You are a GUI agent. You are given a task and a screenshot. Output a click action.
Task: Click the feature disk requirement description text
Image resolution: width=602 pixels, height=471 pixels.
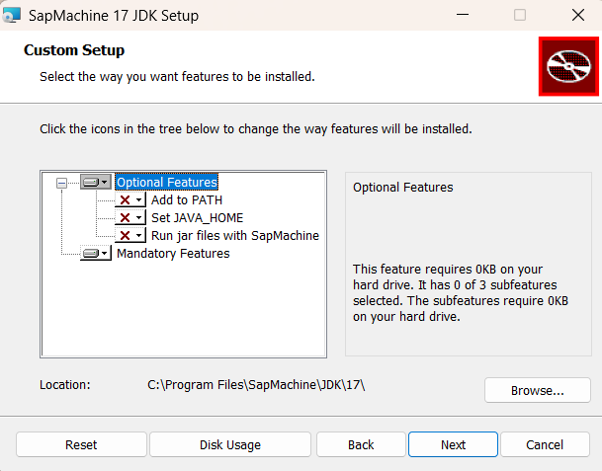(460, 293)
